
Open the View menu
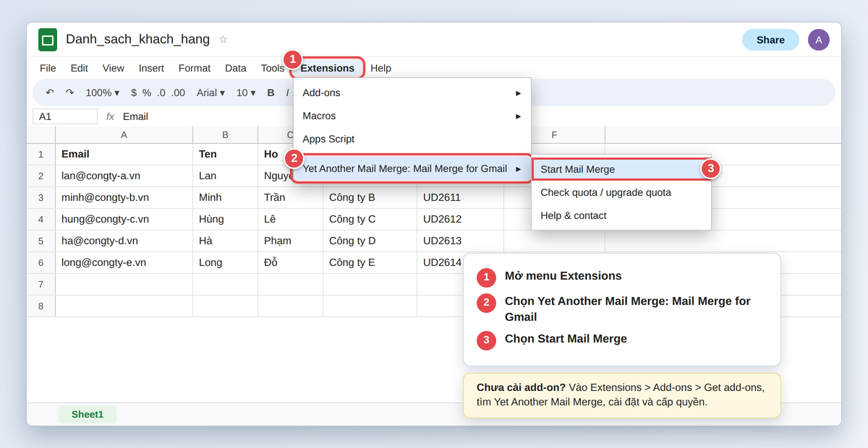pos(114,68)
